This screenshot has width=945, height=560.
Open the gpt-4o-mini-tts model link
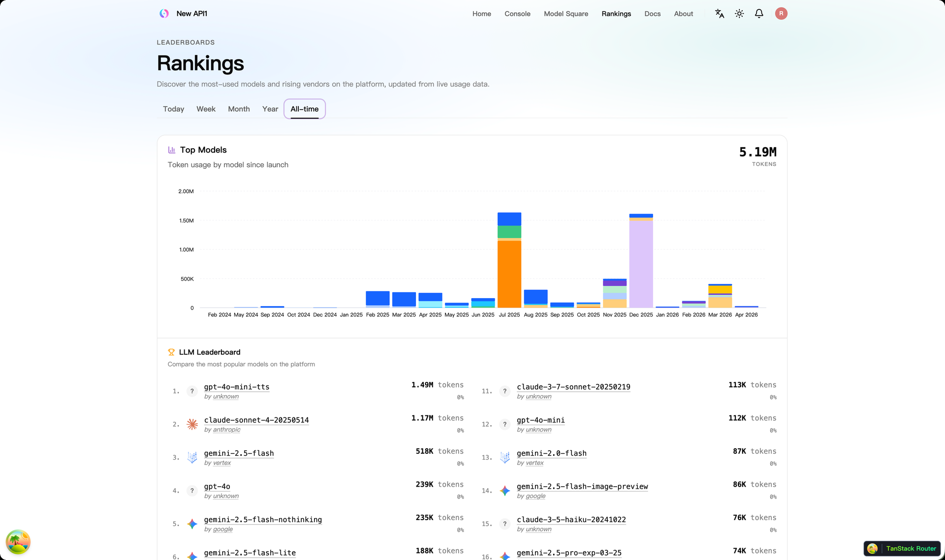point(237,387)
